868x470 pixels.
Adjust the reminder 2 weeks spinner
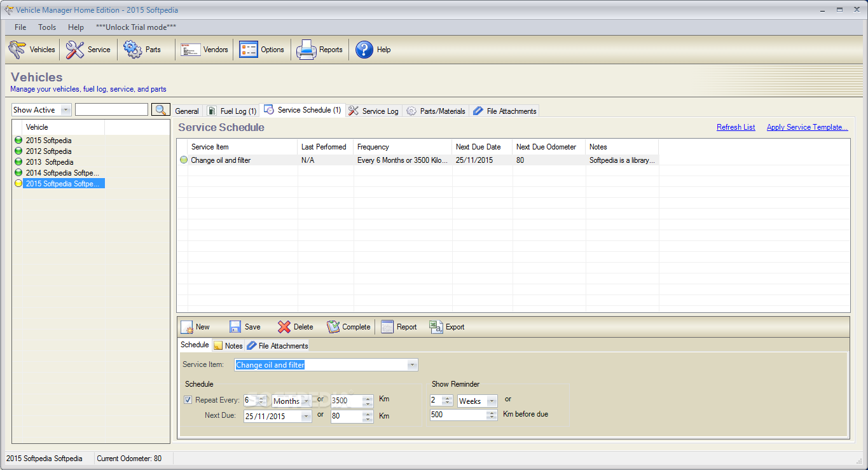[x=446, y=401]
